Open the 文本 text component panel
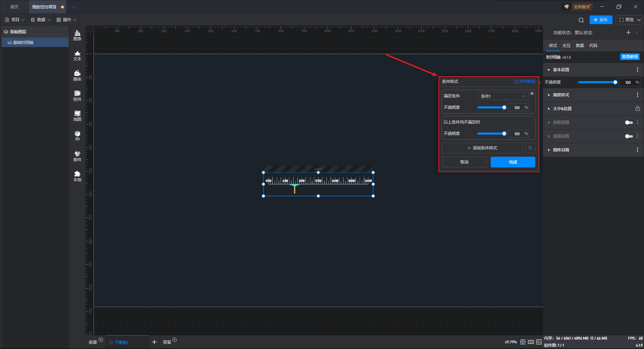Screen dimensions: 644x349 pyautogui.click(x=77, y=56)
